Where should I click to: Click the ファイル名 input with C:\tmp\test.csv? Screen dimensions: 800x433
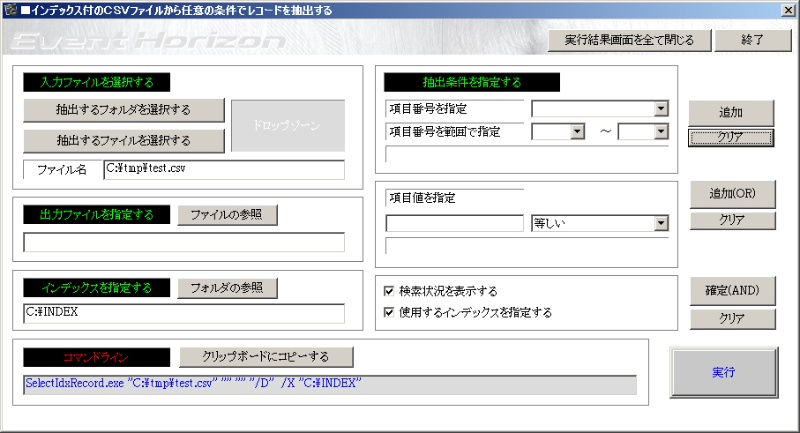click(224, 169)
